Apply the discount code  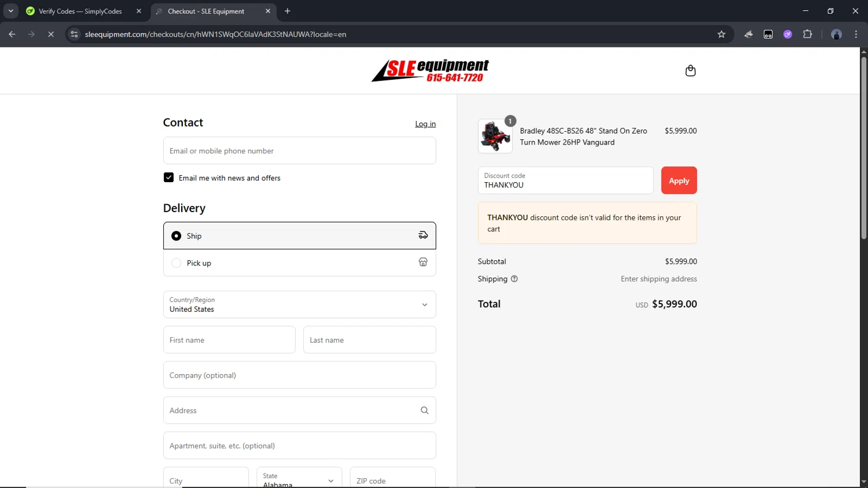point(679,180)
